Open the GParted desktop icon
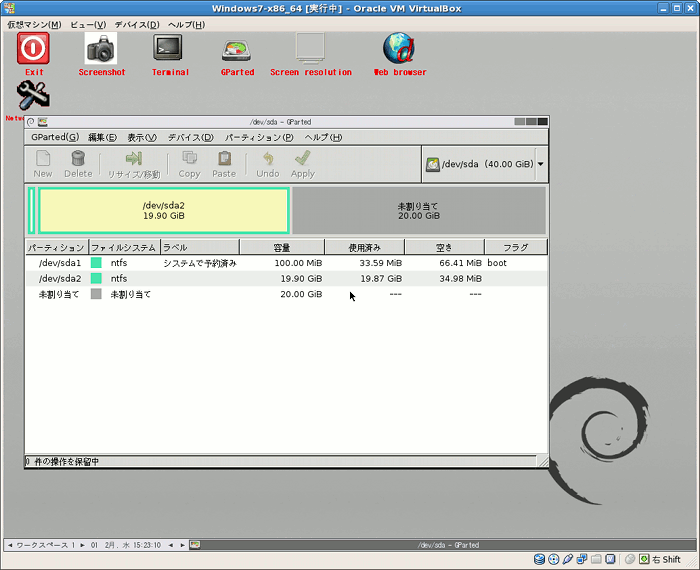 [237, 49]
